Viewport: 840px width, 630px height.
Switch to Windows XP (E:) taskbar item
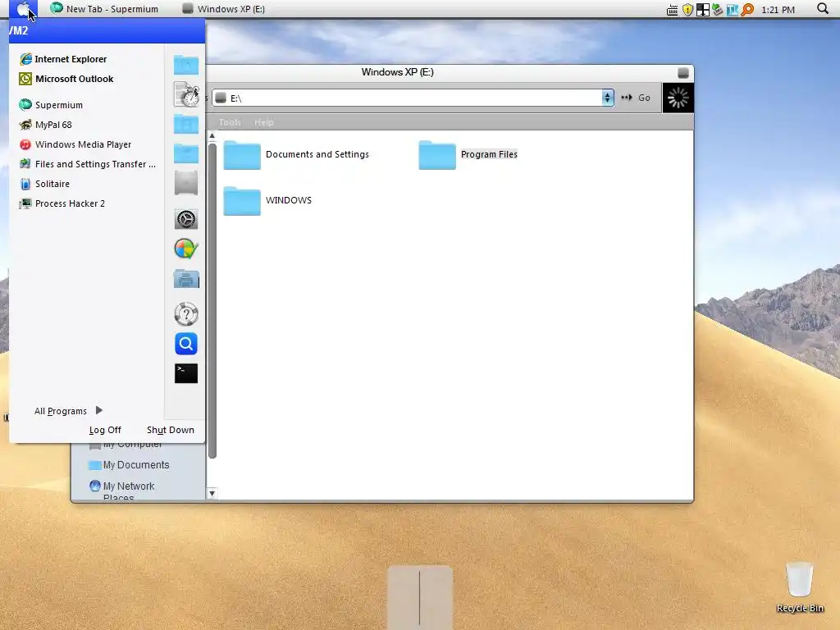pos(223,8)
